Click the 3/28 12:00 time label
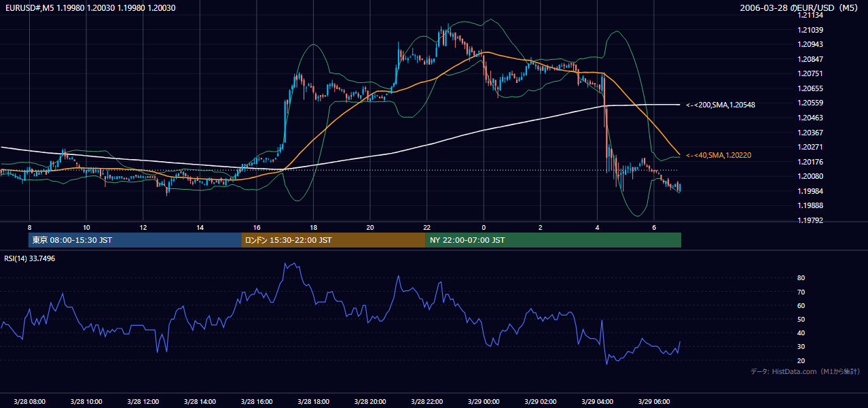The height and width of the screenshot is (408, 868). point(143,402)
